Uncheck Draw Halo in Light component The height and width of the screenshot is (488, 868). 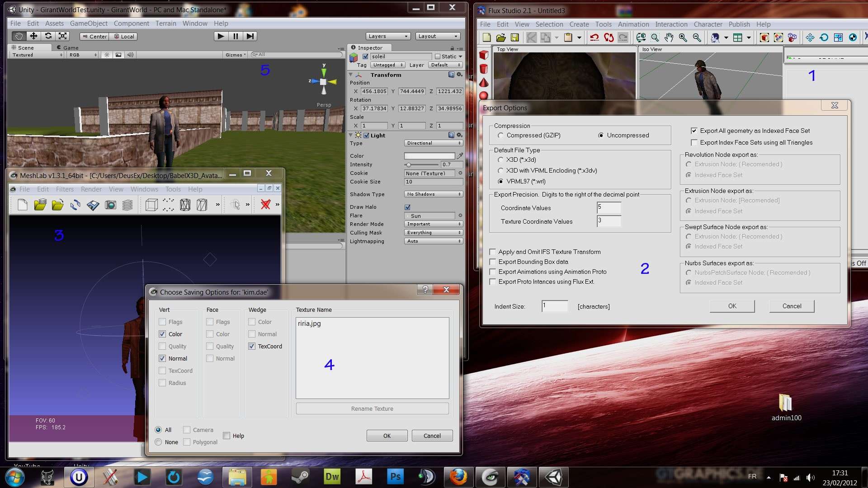pos(407,207)
